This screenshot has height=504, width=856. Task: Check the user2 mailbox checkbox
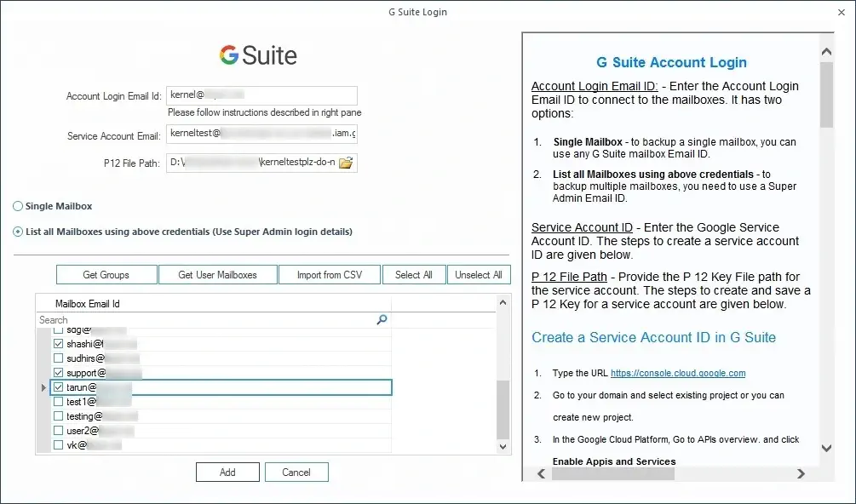point(59,431)
